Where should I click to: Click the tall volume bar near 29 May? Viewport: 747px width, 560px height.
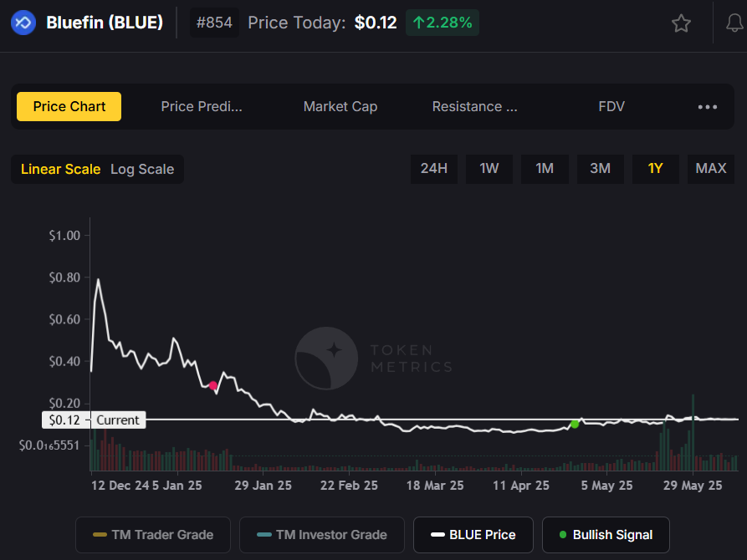point(693,432)
